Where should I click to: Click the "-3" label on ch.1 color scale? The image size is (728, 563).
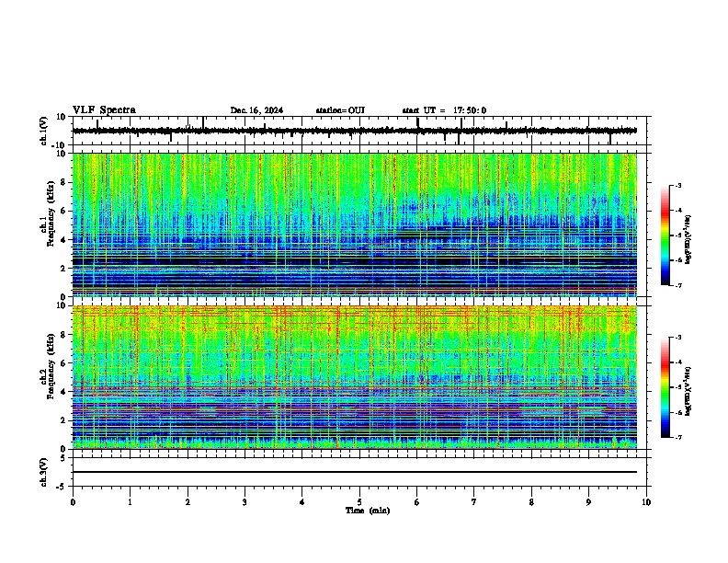coord(678,186)
